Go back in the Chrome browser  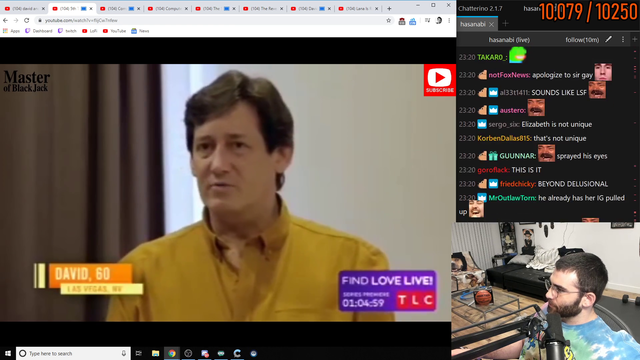[x=5, y=20]
